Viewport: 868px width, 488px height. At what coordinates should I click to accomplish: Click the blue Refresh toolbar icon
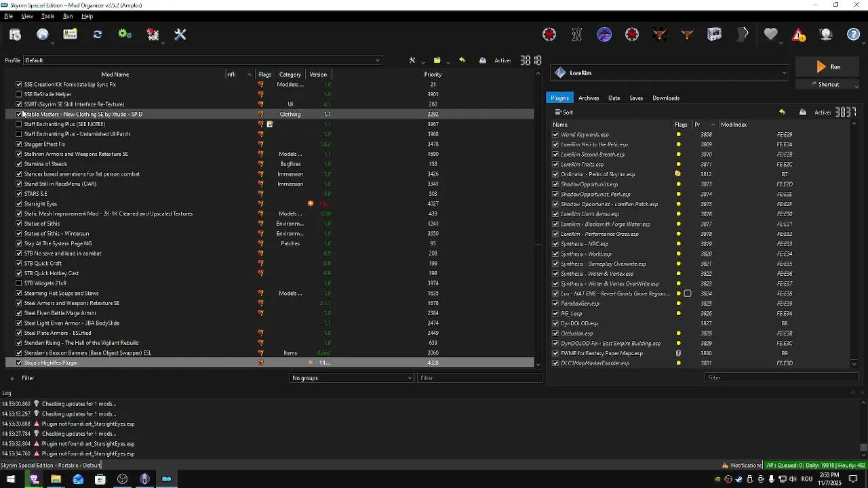(x=98, y=35)
